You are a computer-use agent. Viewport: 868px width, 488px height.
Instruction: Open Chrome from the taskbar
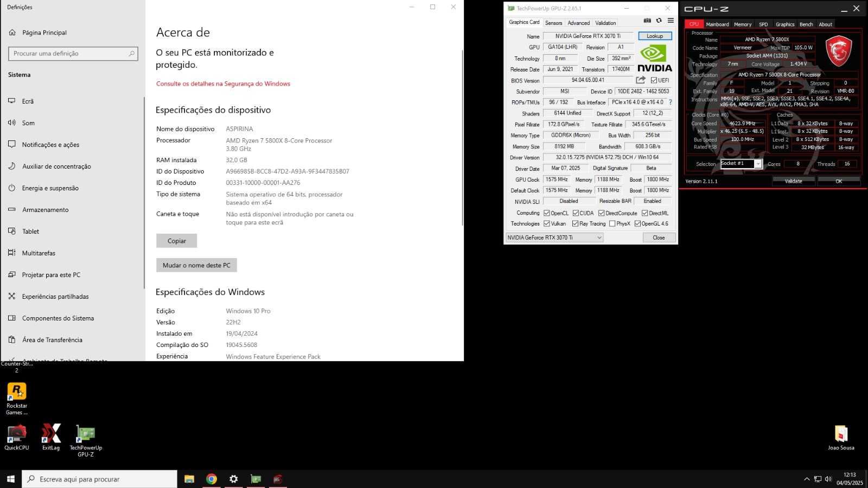tap(212, 479)
